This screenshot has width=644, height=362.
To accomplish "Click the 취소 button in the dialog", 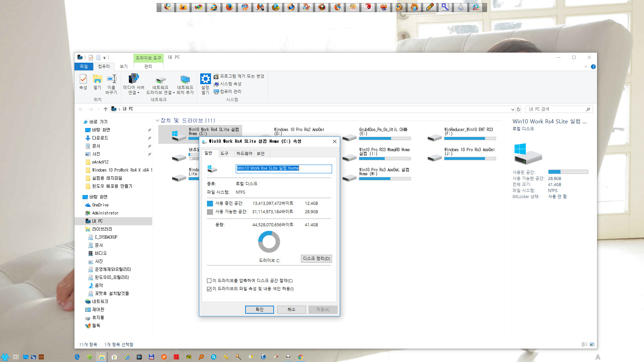I will click(291, 309).
